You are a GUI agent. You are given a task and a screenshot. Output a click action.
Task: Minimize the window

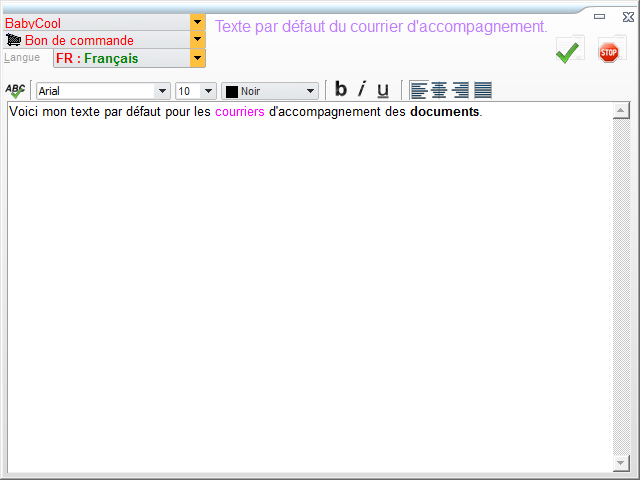coord(599,17)
